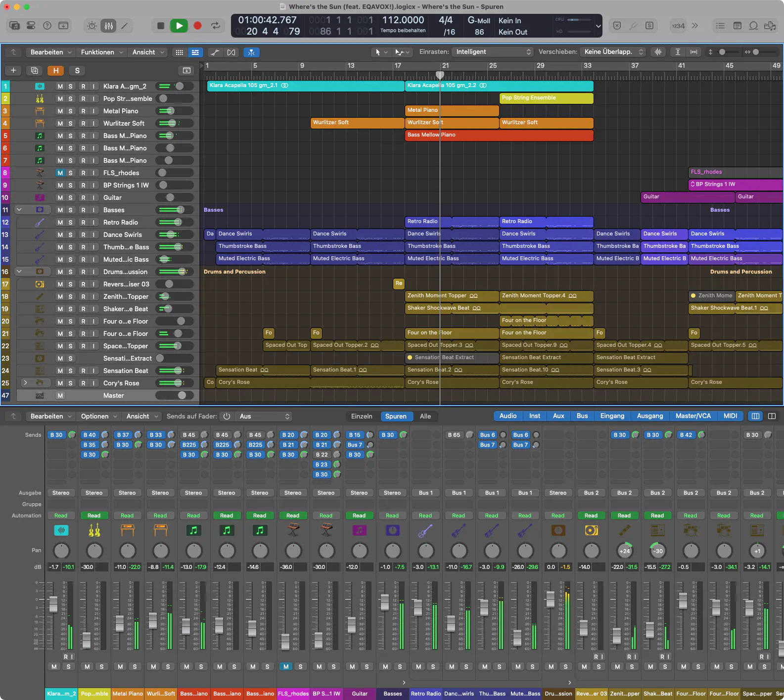784x700 pixels.
Task: Open the Loop Browser icon
Action: click(753, 26)
